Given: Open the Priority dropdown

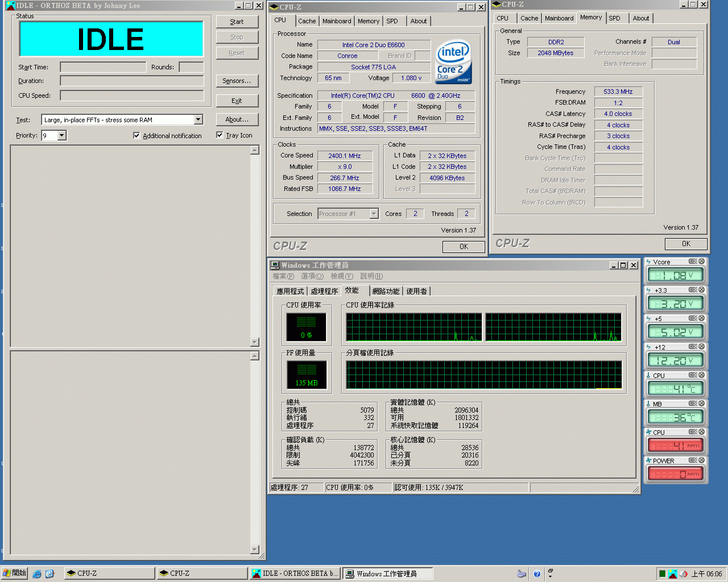Looking at the screenshot, I should [62, 135].
